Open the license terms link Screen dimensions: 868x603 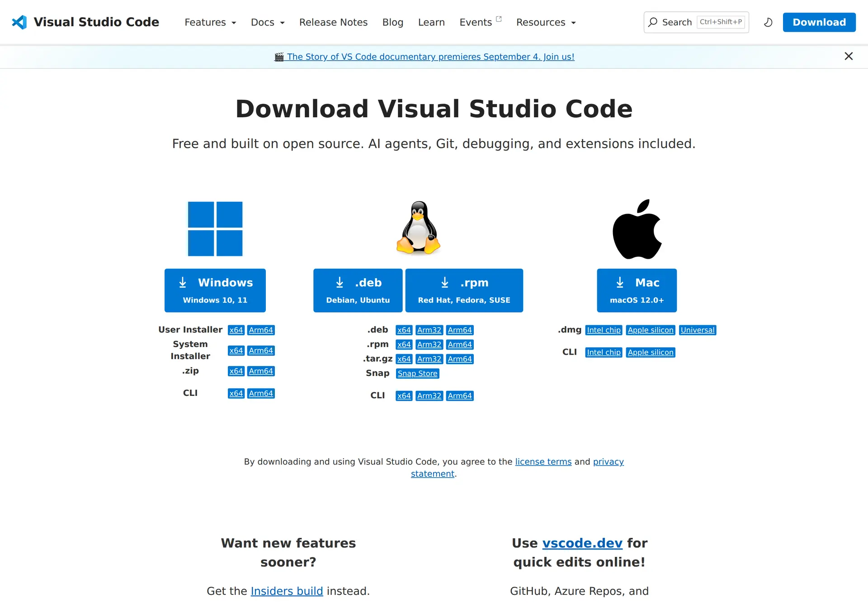pos(543,462)
